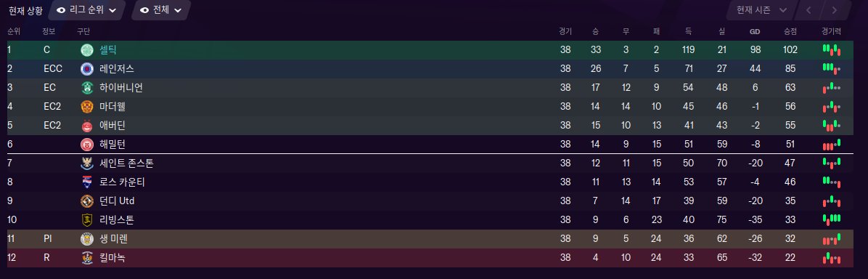Click the Kilmarnock (킬마녹) club crest
868x279 pixels.
88,258
